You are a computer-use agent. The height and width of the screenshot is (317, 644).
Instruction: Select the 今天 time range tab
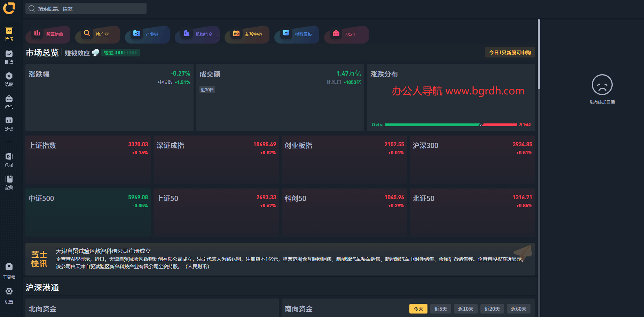pyautogui.click(x=418, y=309)
